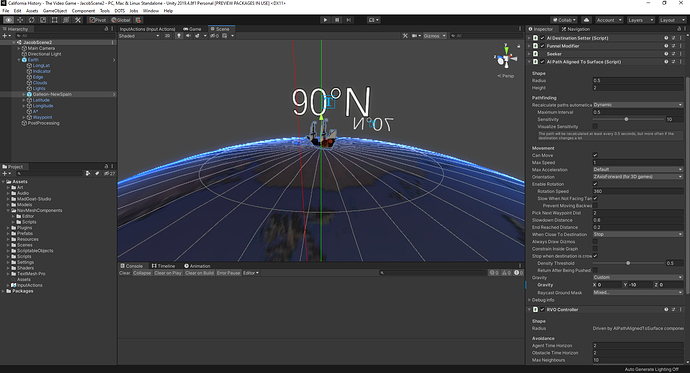Open the cloud services icon
The image size is (690, 373).
tap(586, 20)
